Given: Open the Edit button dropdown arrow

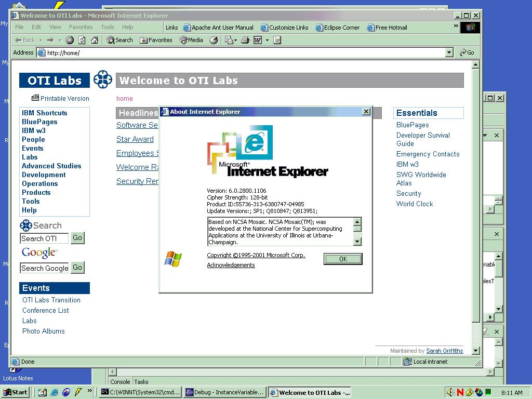Looking at the screenshot, I should pos(267,40).
